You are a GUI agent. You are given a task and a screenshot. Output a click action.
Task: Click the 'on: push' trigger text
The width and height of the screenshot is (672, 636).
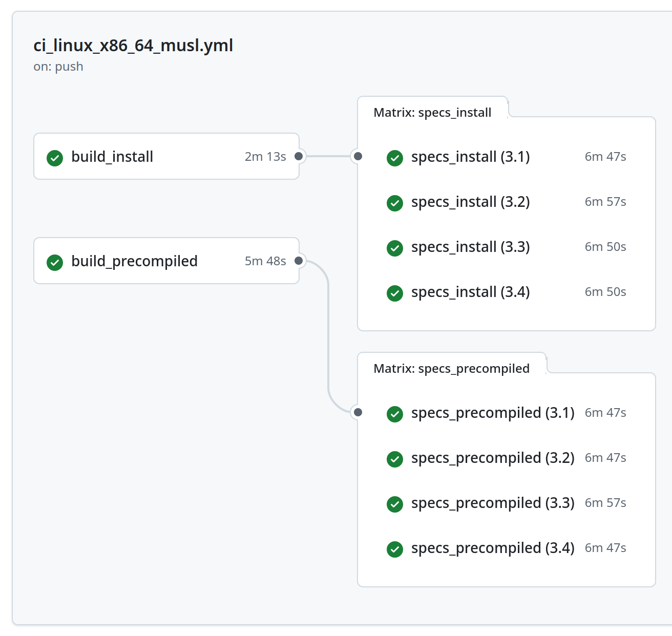tap(58, 67)
